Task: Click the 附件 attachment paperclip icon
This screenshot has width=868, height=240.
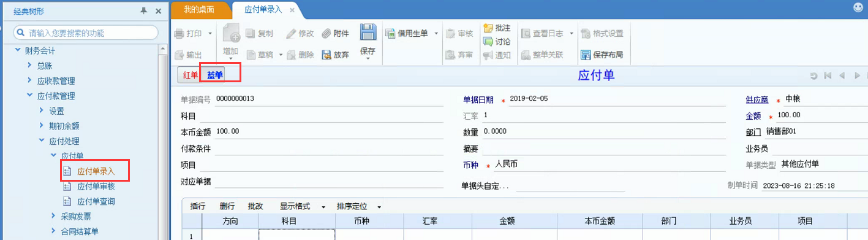Action: [326, 33]
